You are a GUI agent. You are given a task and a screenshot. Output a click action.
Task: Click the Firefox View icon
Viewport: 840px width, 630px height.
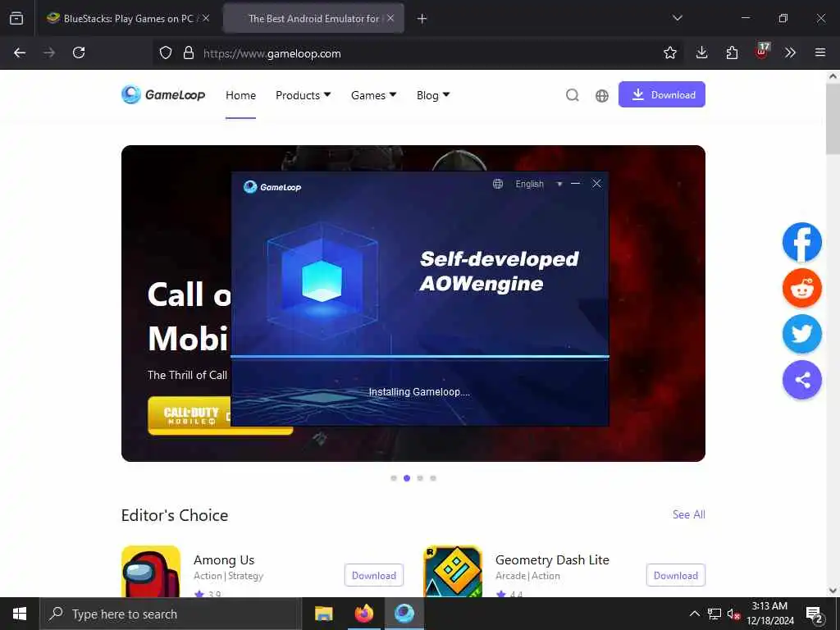(x=16, y=18)
